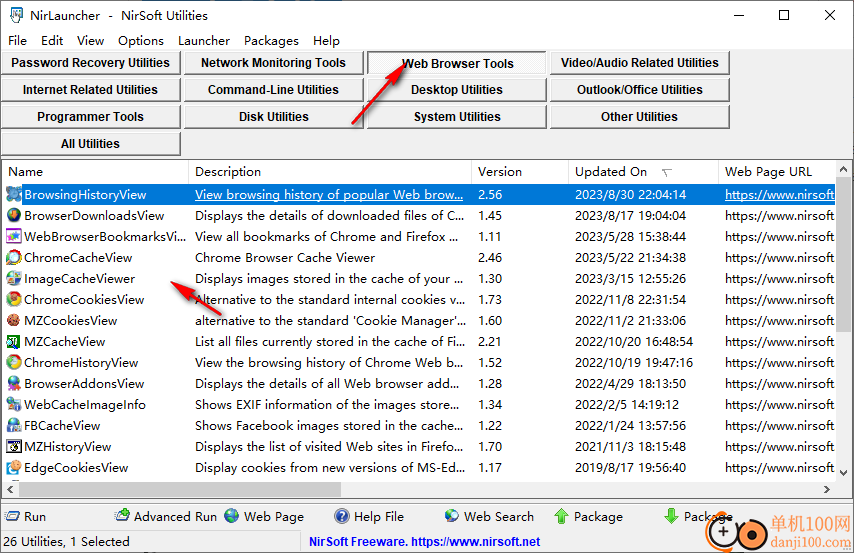Viewport: 854px width, 553px height.
Task: Open the BrowsingHistoryView web page URL
Action: pyautogui.click(x=779, y=195)
